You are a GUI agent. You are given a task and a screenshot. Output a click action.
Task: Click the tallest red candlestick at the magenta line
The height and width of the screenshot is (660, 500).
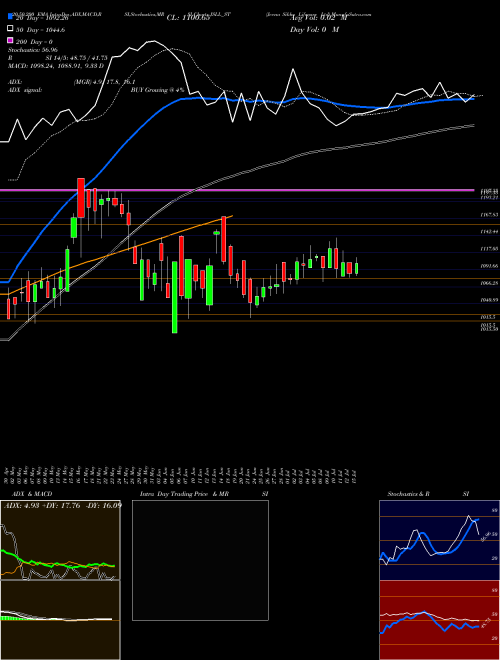(81, 198)
